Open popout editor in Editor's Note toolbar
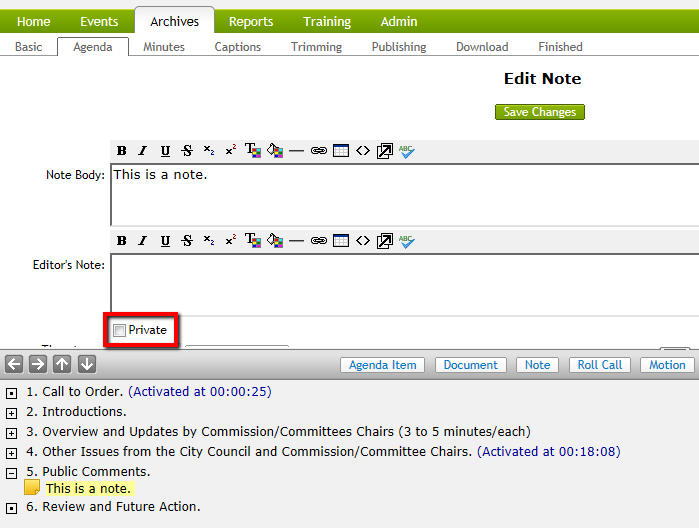This screenshot has height=528, width=699. (x=385, y=241)
